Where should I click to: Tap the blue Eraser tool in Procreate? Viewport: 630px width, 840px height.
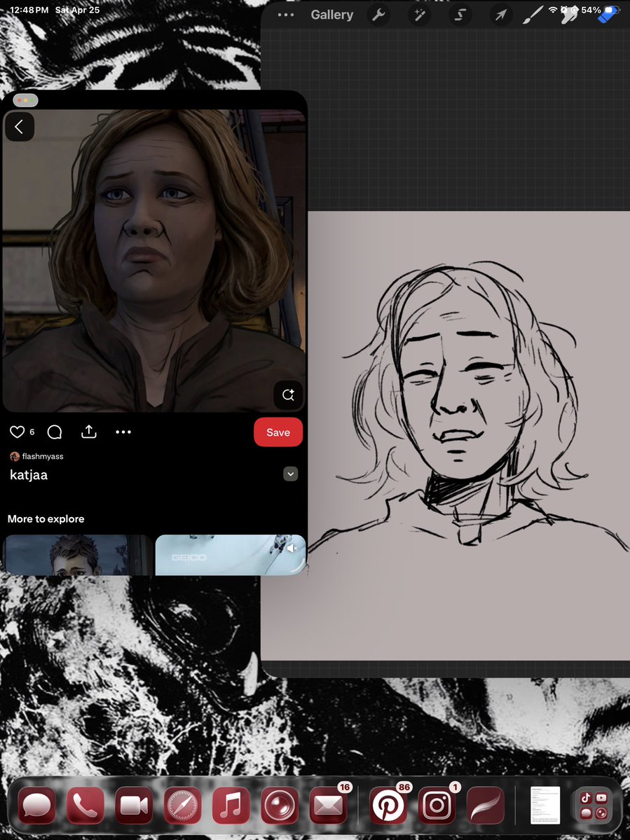click(608, 15)
